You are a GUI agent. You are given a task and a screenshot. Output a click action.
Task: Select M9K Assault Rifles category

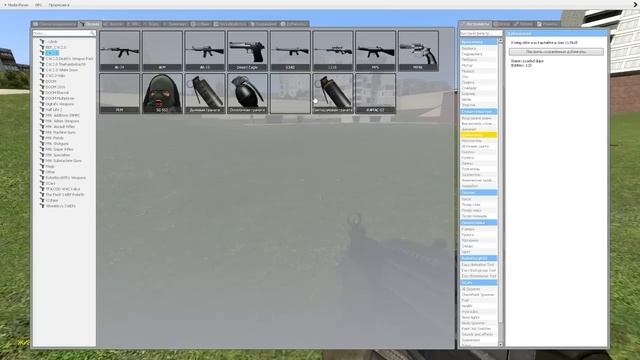pos(60,127)
